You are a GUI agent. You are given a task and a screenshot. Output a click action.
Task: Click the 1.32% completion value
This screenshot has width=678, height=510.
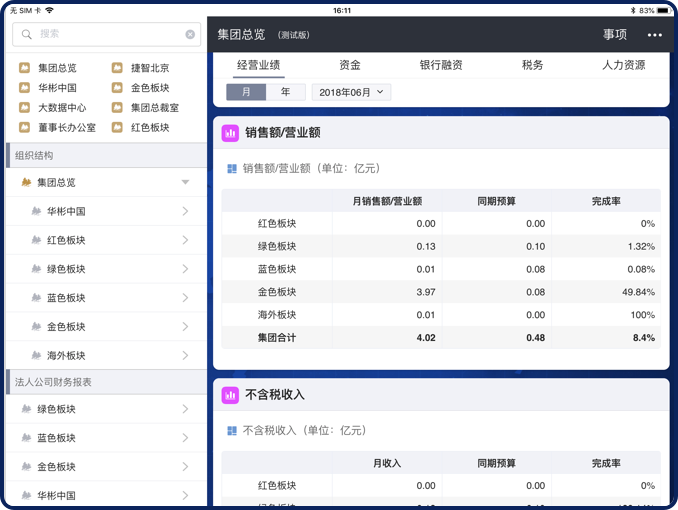[x=641, y=247]
